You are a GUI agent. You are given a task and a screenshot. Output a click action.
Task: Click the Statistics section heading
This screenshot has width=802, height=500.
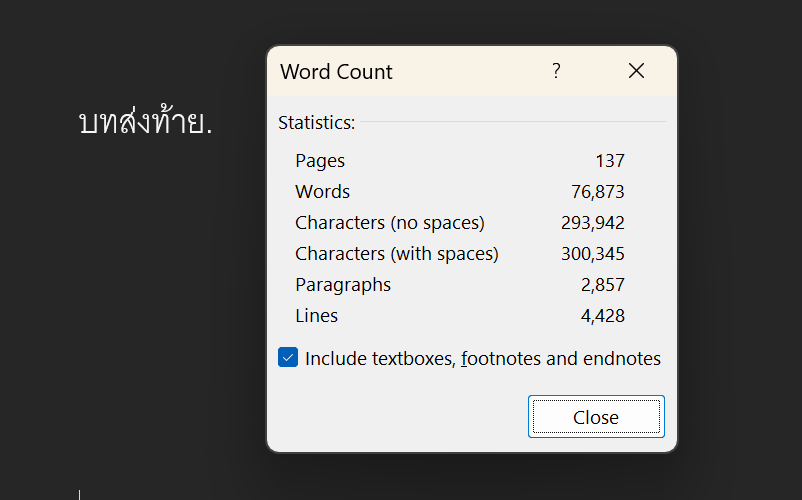(316, 123)
